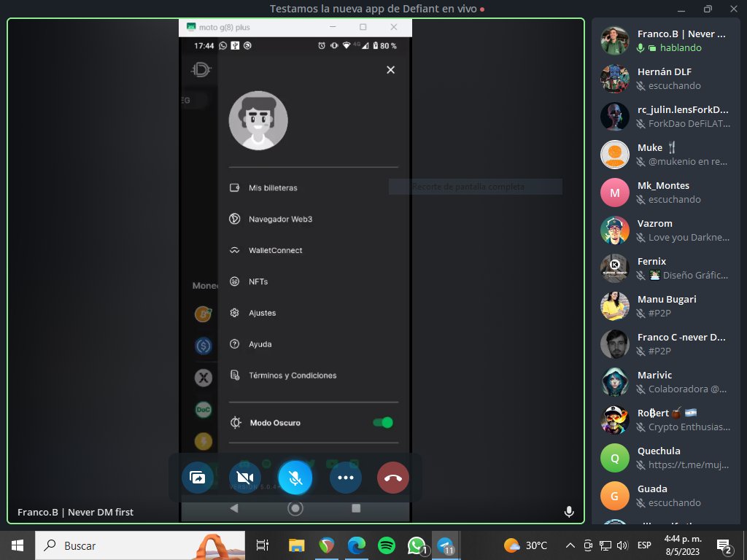Click the orange Bitcoin coin icon behind menu

tap(204, 314)
